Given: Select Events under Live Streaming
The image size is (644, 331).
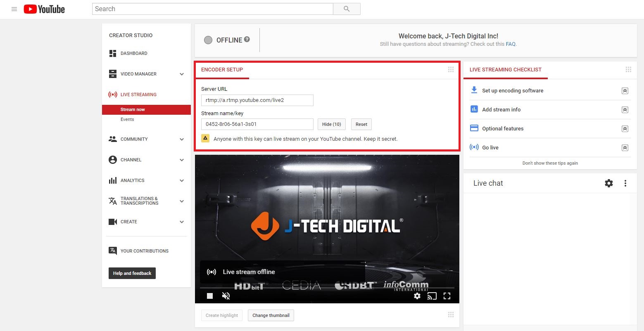Looking at the screenshot, I should (x=127, y=119).
